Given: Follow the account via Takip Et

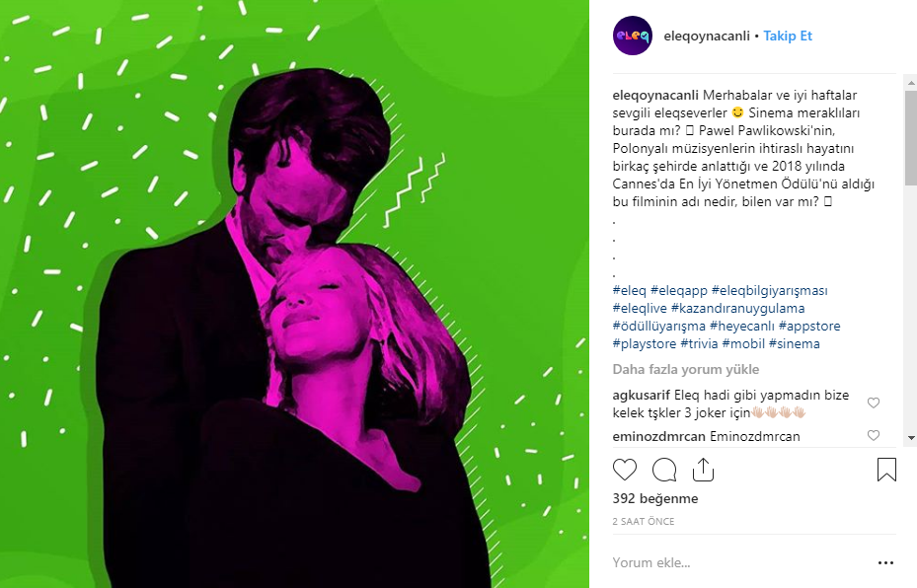Looking at the screenshot, I should 787,36.
